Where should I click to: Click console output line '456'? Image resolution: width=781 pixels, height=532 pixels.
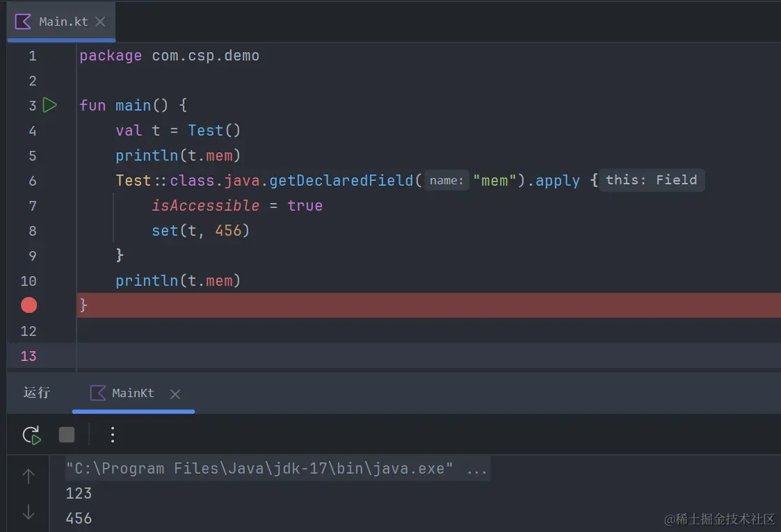point(79,519)
